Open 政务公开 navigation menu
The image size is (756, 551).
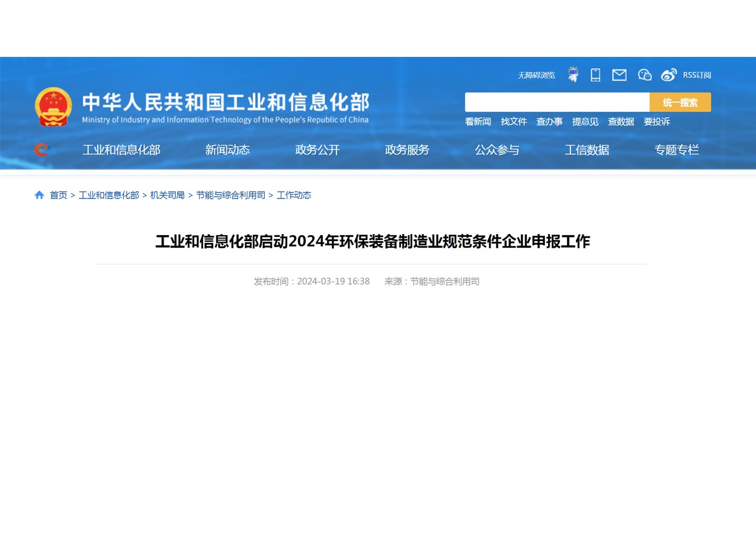(x=318, y=150)
